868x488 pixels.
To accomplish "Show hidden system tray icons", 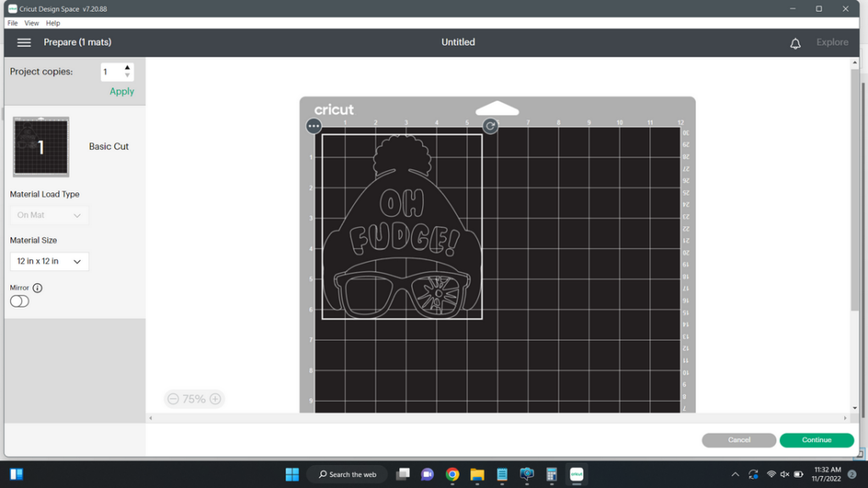I will [735, 474].
